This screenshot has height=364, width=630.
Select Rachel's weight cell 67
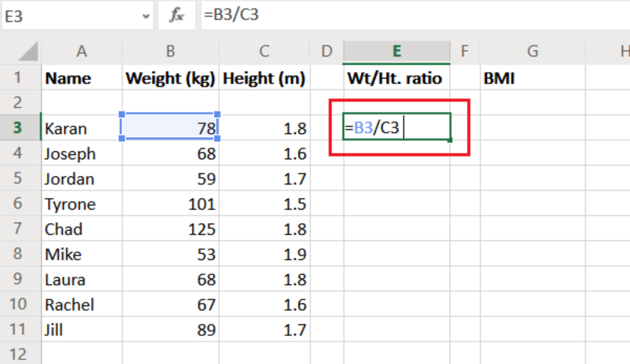[171, 304]
